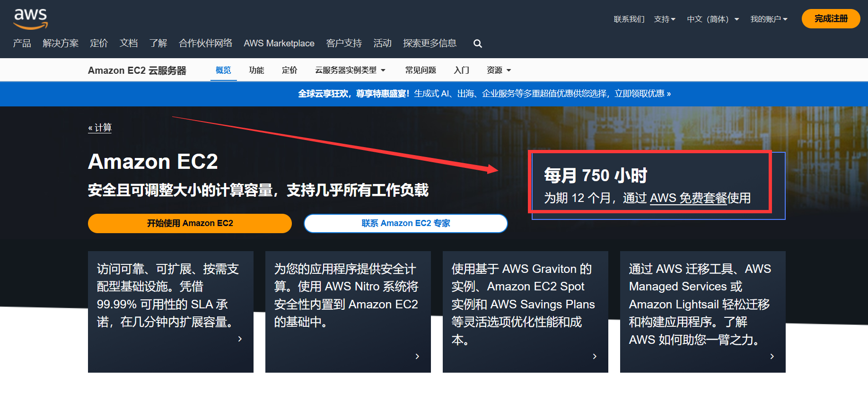Screen dimensions: 868x393
Task: Expand the 我的账户 menu
Action: [769, 19]
